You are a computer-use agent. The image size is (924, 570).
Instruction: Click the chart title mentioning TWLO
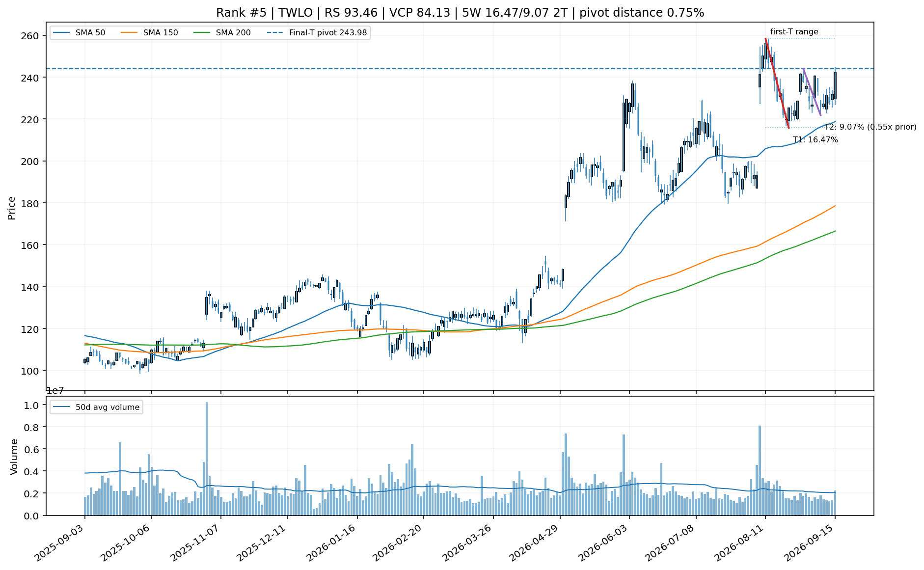(x=460, y=13)
